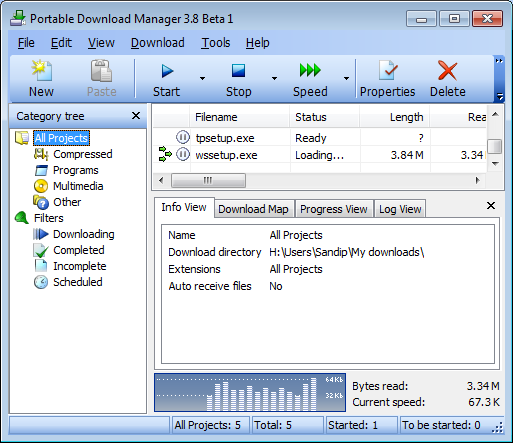This screenshot has width=513, height=443.
Task: Select the tpsetup.exe filename
Action: tap(225, 138)
